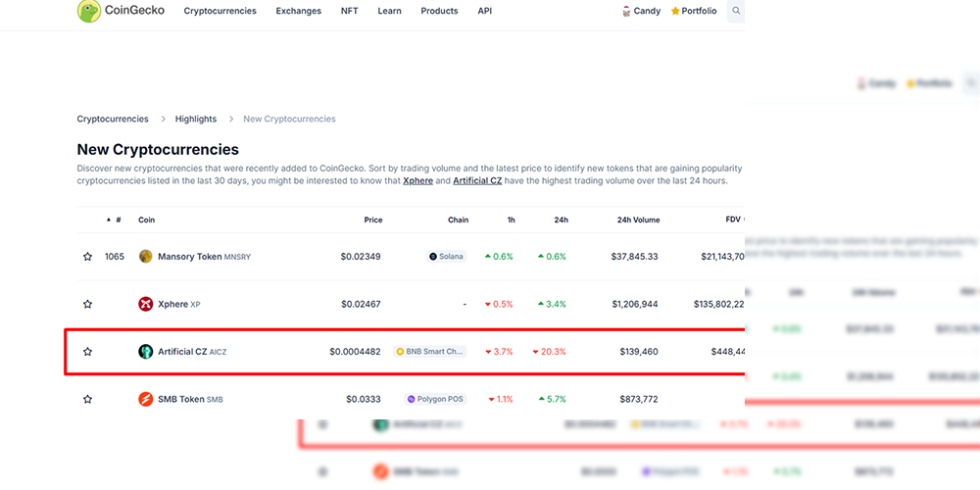
Task: Click the CoinGecko gecko logo
Action: tap(89, 11)
